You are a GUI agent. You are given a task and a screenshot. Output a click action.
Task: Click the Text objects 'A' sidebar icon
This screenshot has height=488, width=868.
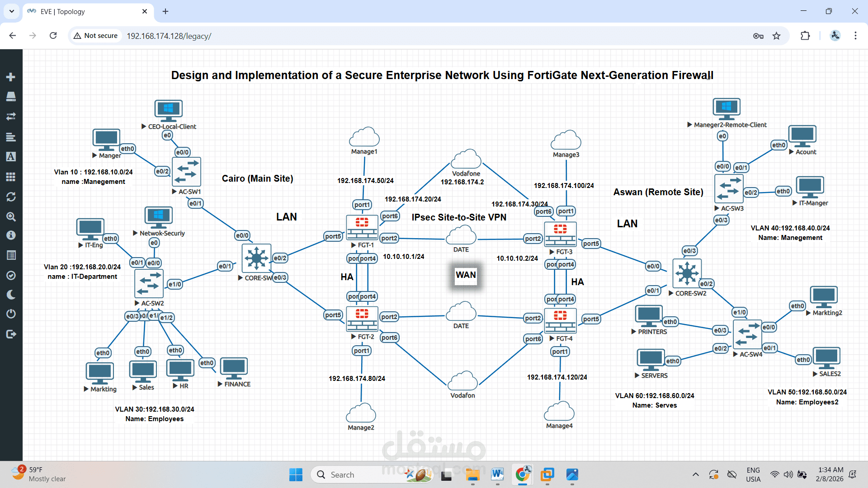(11, 157)
